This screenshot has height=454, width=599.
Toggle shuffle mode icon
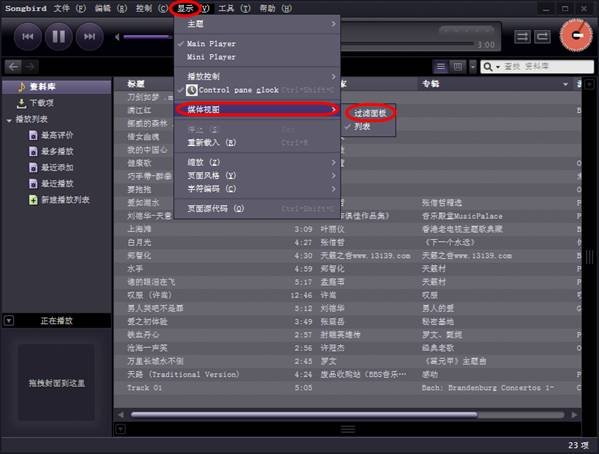tap(522, 37)
